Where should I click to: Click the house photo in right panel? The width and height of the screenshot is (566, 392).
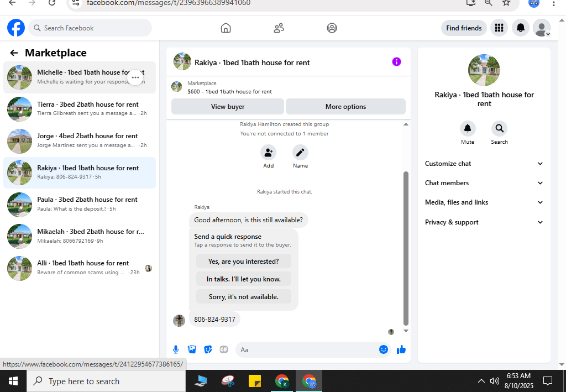[484, 70]
